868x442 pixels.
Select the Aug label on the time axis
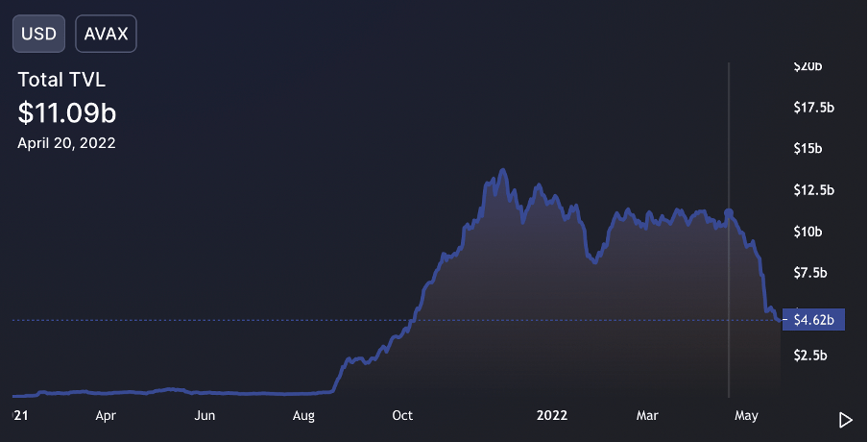[x=303, y=416]
